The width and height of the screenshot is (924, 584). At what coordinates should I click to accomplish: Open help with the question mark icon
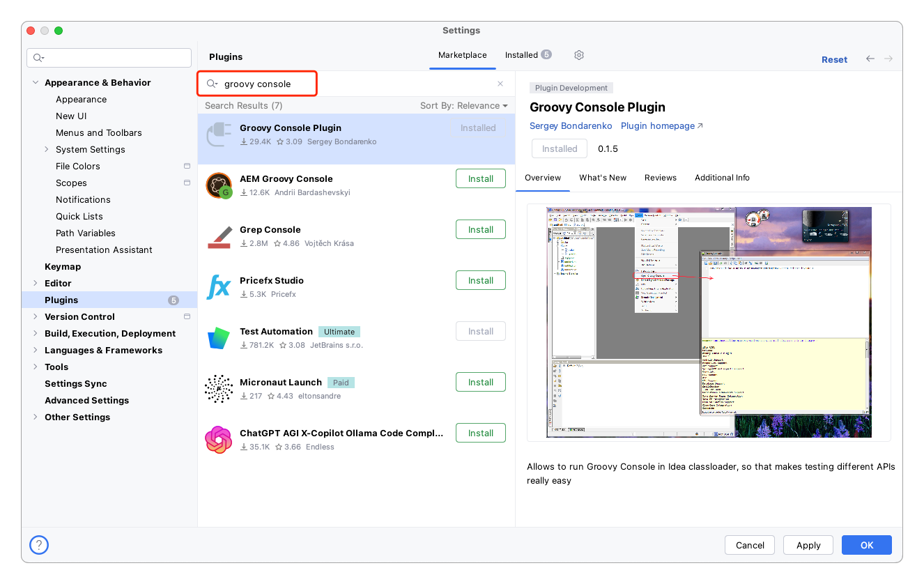38,545
